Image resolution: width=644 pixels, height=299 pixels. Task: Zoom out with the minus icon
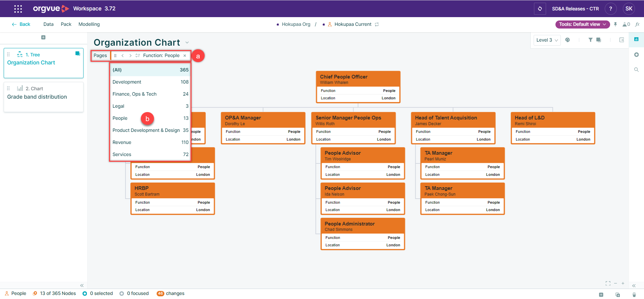point(615,284)
